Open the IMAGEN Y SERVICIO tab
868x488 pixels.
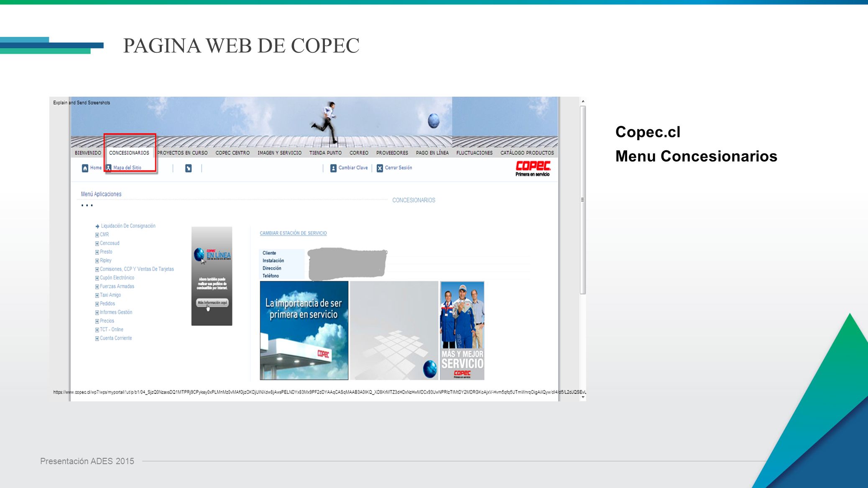click(279, 153)
